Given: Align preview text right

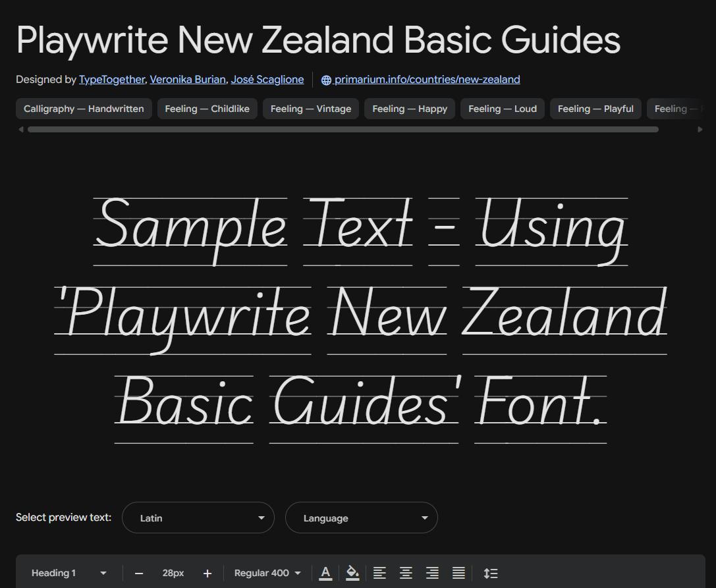Looking at the screenshot, I should tap(432, 573).
